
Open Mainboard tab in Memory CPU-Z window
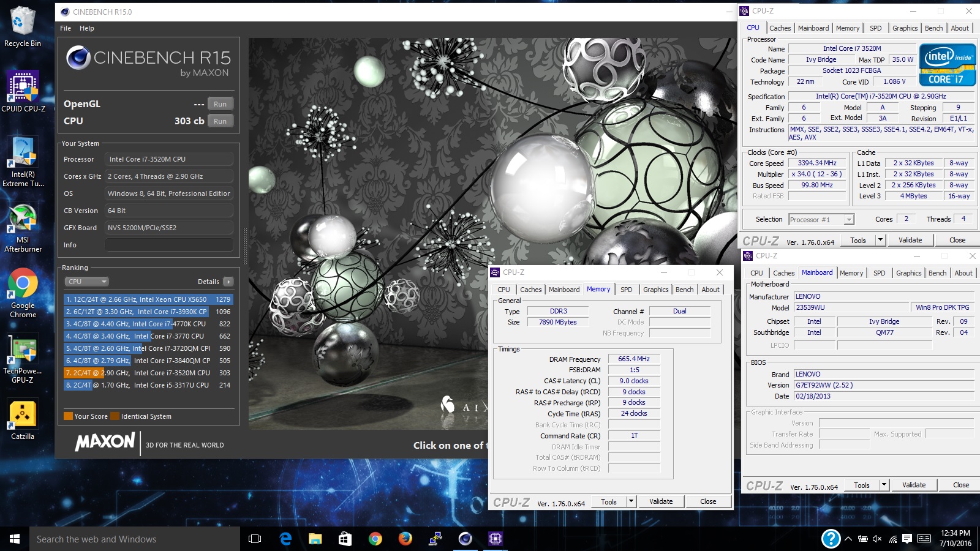point(563,290)
